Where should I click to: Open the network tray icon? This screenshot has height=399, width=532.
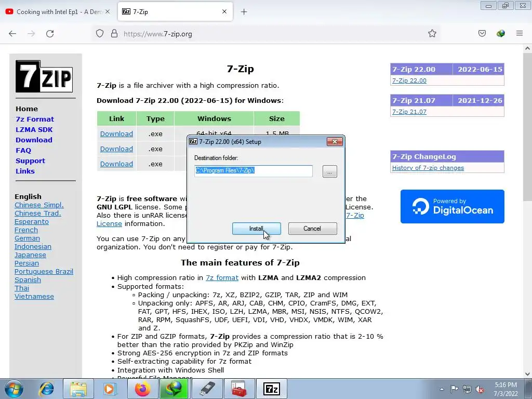coord(467,389)
